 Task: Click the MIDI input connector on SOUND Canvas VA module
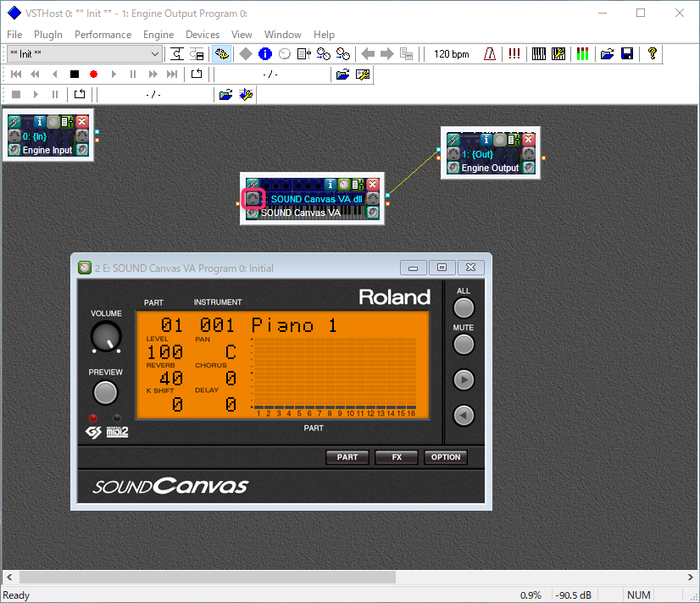253,198
